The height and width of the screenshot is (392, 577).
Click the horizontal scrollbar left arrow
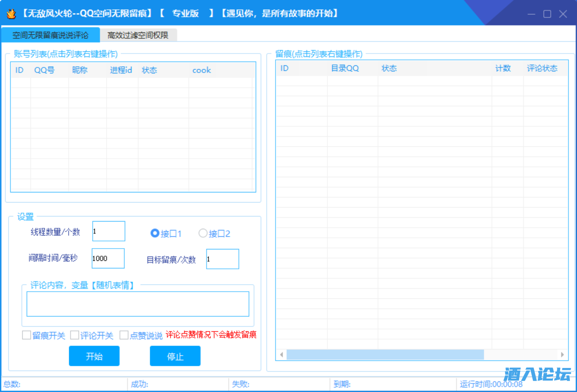[281, 355]
